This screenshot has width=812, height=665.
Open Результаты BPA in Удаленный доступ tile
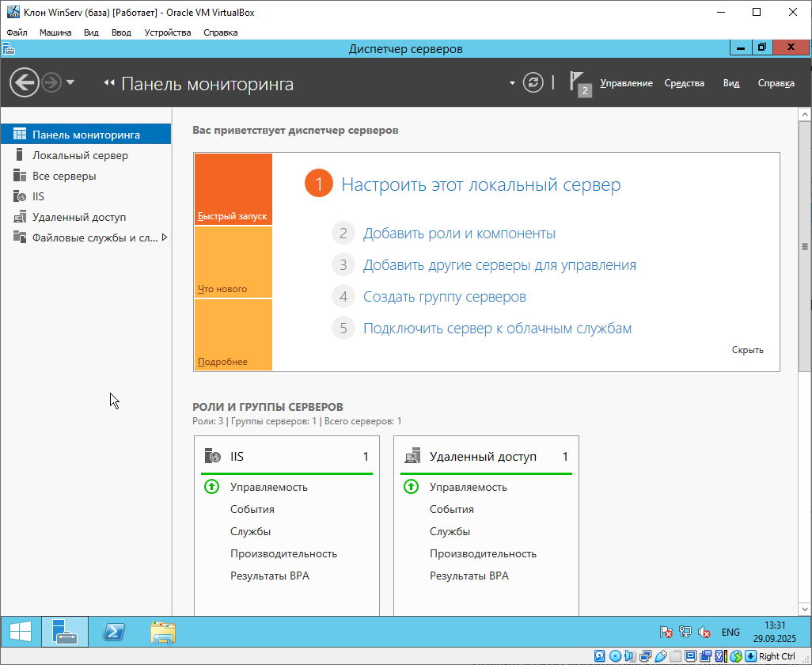[469, 576]
